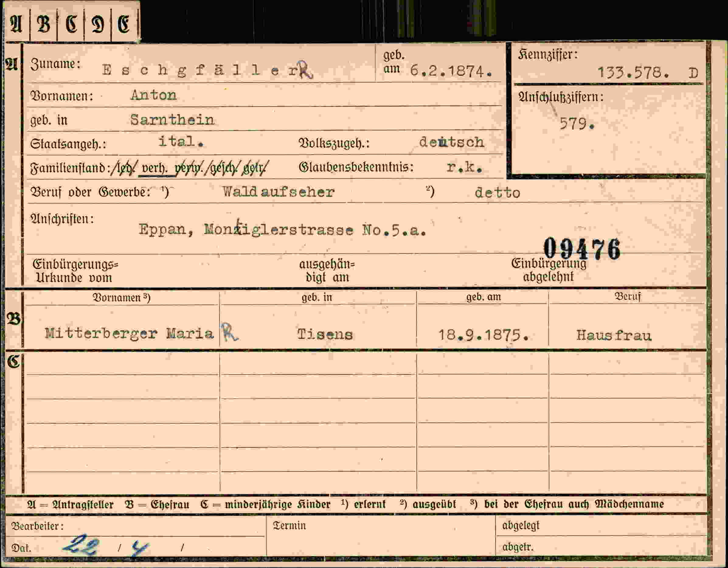Image resolution: width=728 pixels, height=568 pixels.
Task: Select index tab letter B at top
Action: pyautogui.click(x=43, y=24)
